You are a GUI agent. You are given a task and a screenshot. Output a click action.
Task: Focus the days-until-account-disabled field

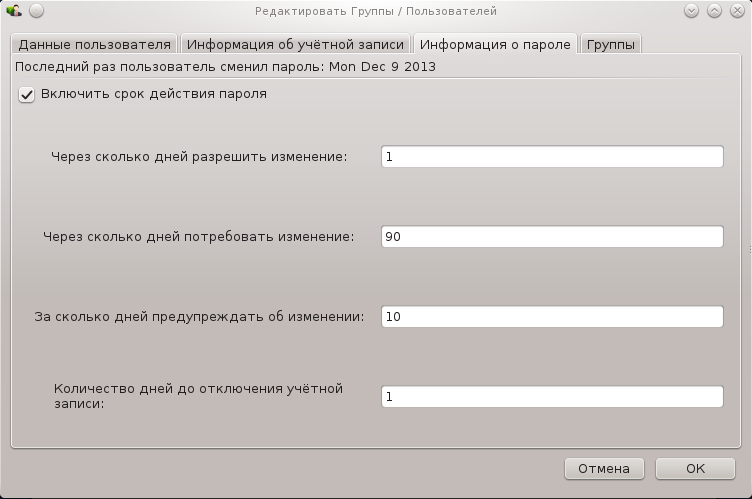(552, 396)
